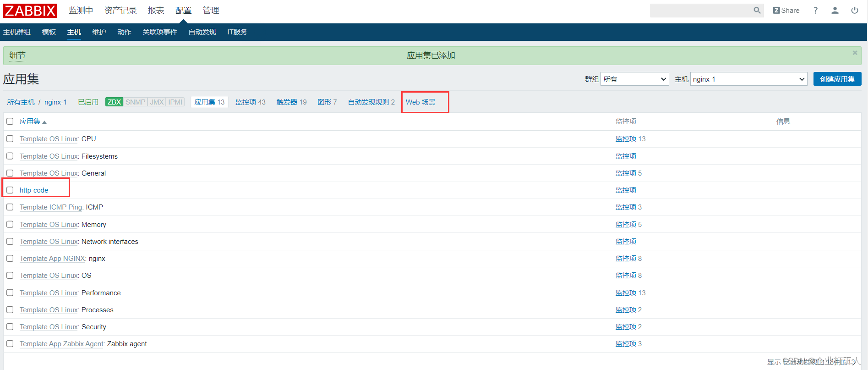The image size is (868, 370).
Task: Toggle select-all checkbox in header
Action: pyautogui.click(x=10, y=121)
